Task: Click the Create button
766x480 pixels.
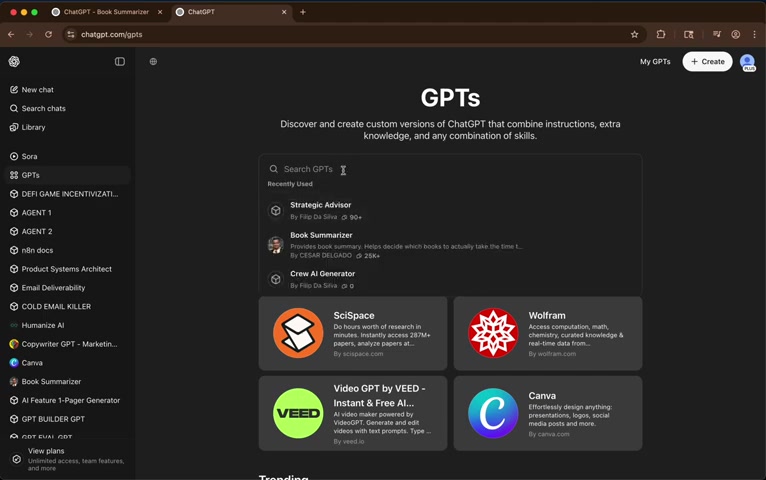Action: [x=707, y=62]
